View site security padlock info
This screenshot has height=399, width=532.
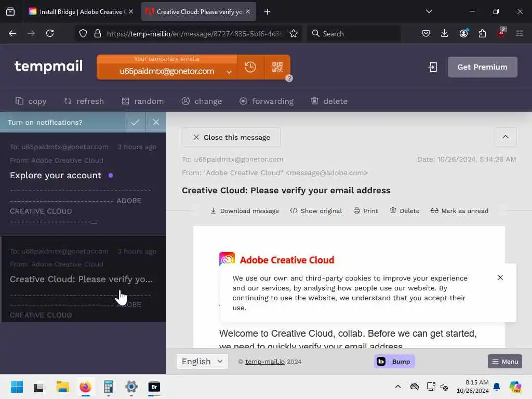98,34
